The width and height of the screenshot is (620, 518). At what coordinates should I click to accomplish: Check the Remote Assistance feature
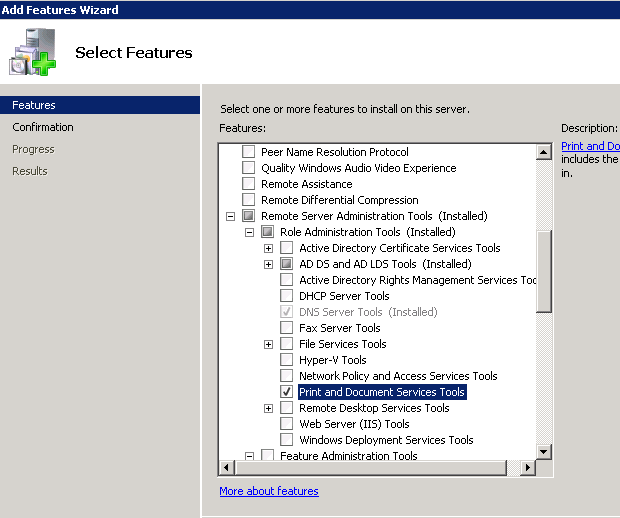click(x=249, y=184)
